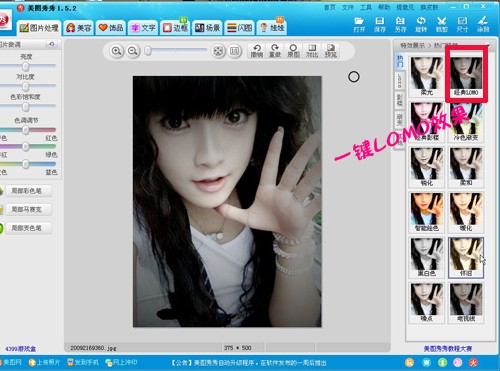Open the 帮助 menu

coord(384,7)
